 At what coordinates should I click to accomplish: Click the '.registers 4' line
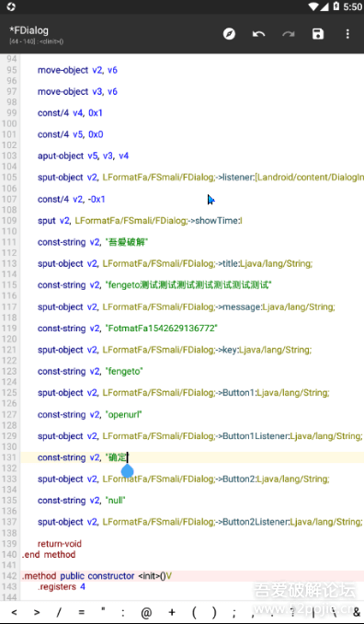[62, 586]
